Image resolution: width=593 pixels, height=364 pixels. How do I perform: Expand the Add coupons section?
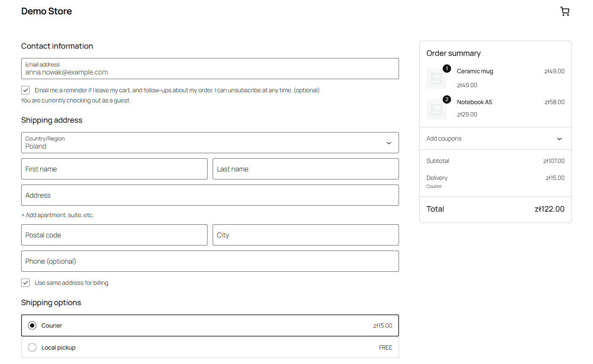[496, 138]
